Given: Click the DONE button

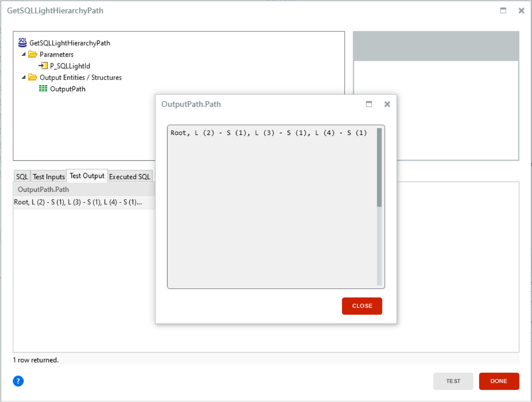Looking at the screenshot, I should click(499, 381).
